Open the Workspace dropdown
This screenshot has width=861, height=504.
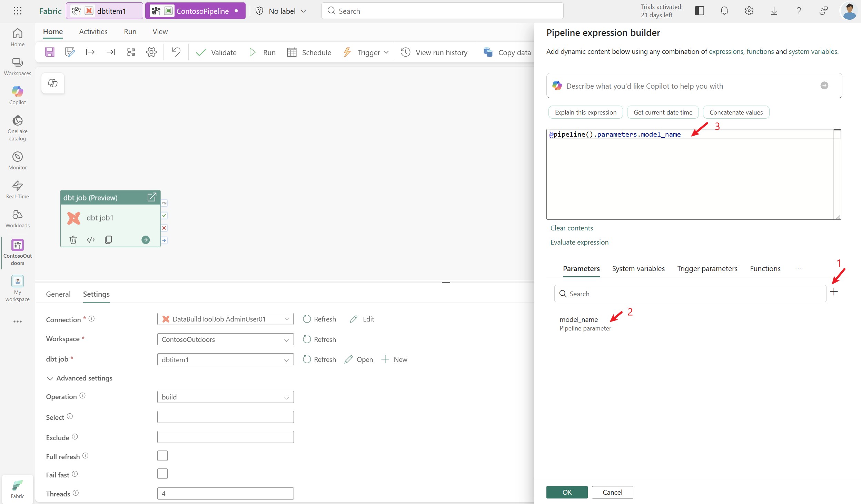point(225,339)
